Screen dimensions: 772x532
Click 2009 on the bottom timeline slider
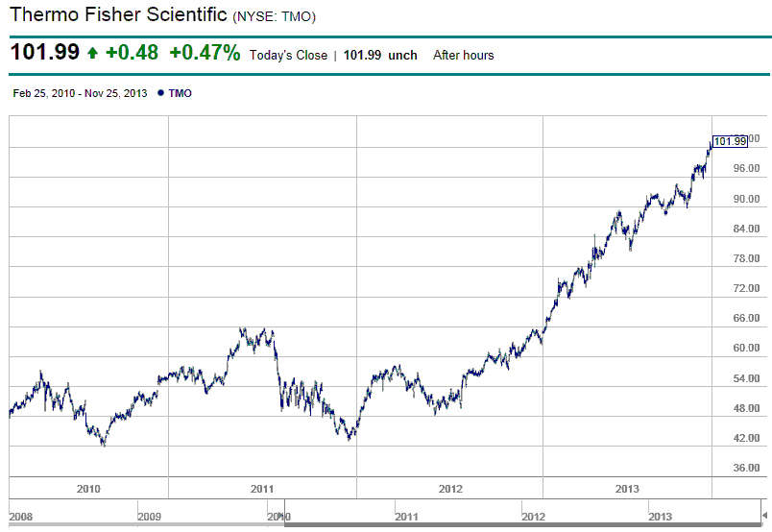[x=149, y=517]
